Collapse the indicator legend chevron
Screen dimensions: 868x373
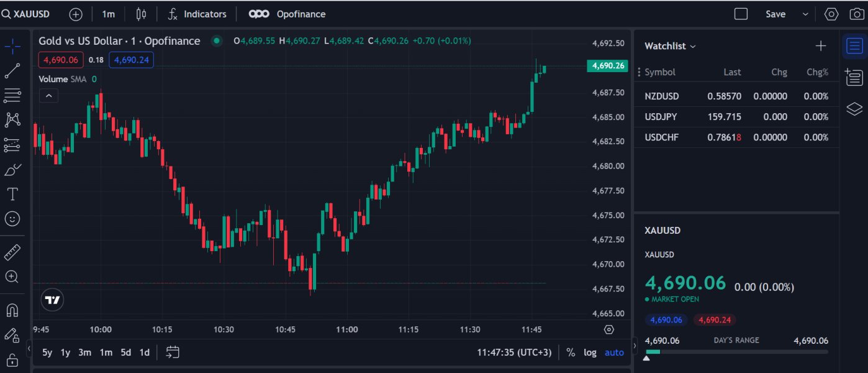click(x=48, y=96)
